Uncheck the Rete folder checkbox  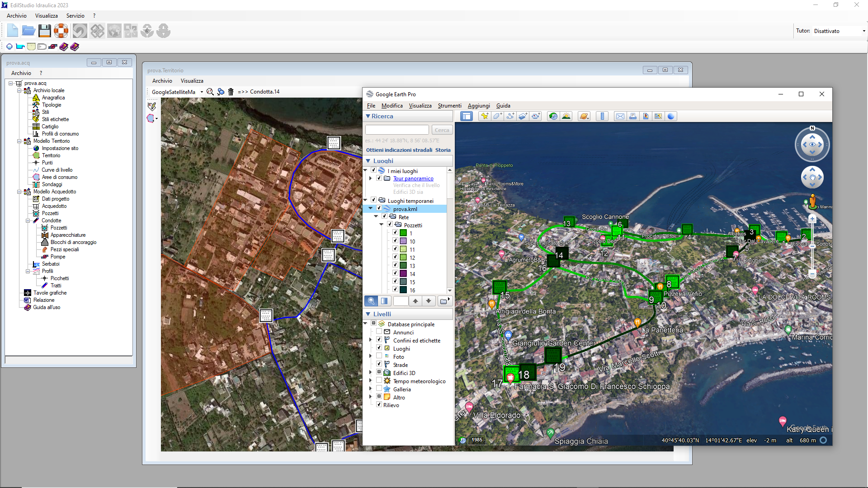click(x=384, y=216)
